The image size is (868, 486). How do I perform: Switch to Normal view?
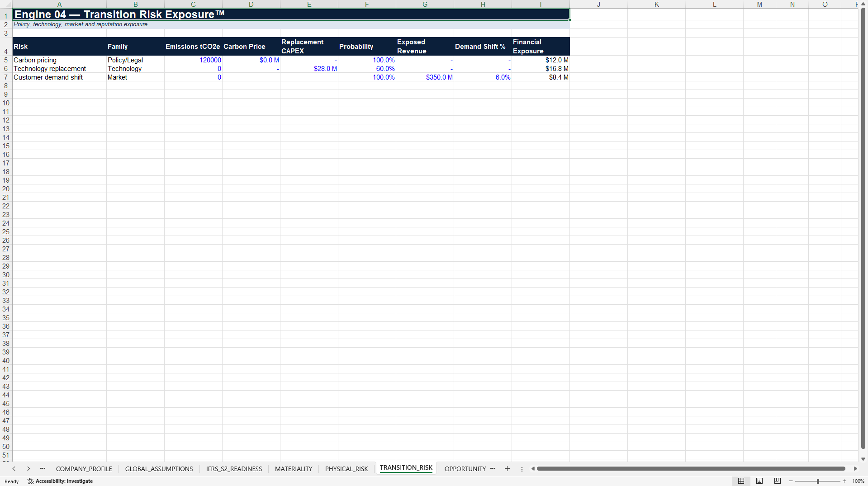tap(741, 481)
